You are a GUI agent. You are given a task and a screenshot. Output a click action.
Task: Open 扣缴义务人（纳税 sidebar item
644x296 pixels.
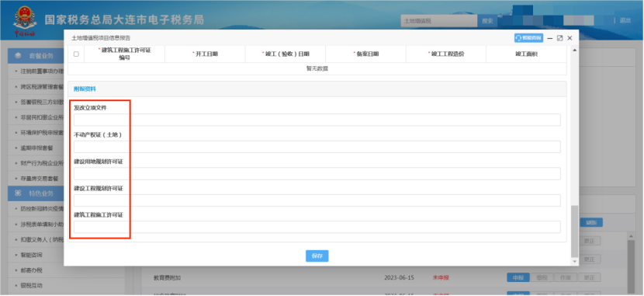point(42,239)
